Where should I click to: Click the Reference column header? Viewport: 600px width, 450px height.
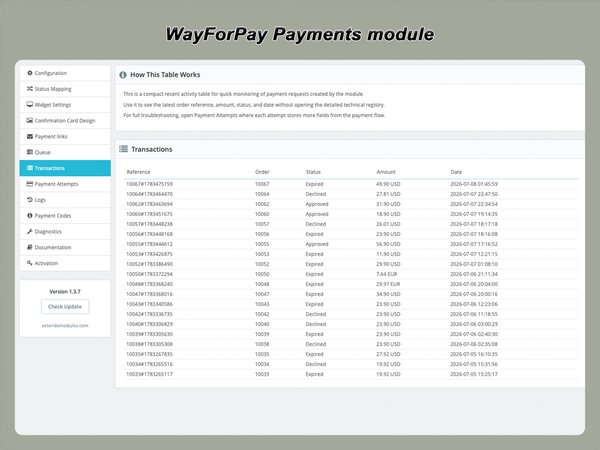coord(139,172)
